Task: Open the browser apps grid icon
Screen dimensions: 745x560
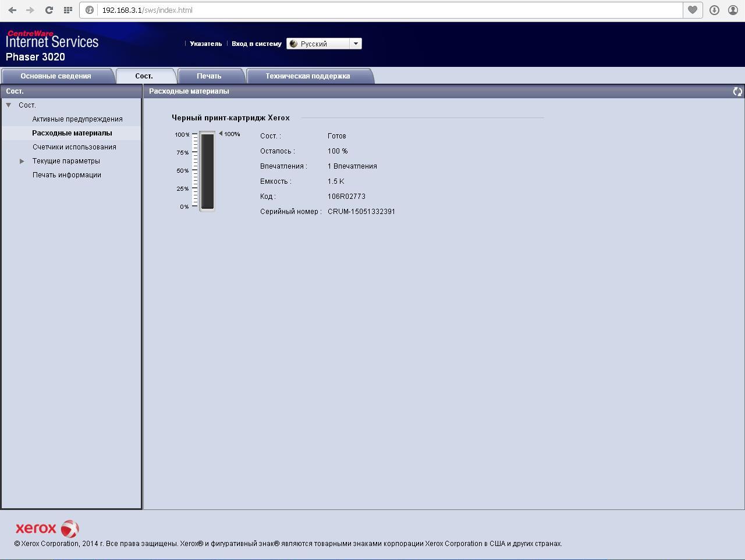Action: point(68,10)
